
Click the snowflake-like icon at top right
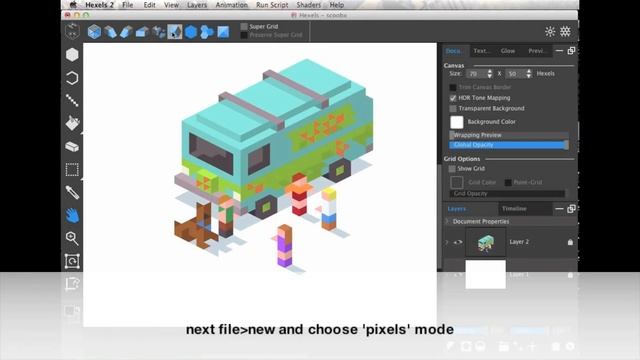pyautogui.click(x=565, y=31)
